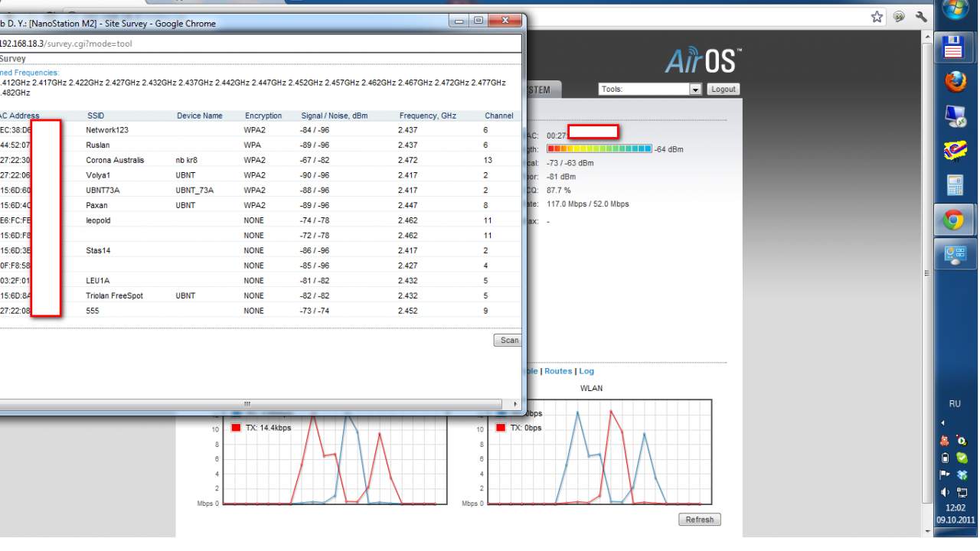The image size is (980, 551).
Task: Click the Windows Start orb
Action: [955, 9]
